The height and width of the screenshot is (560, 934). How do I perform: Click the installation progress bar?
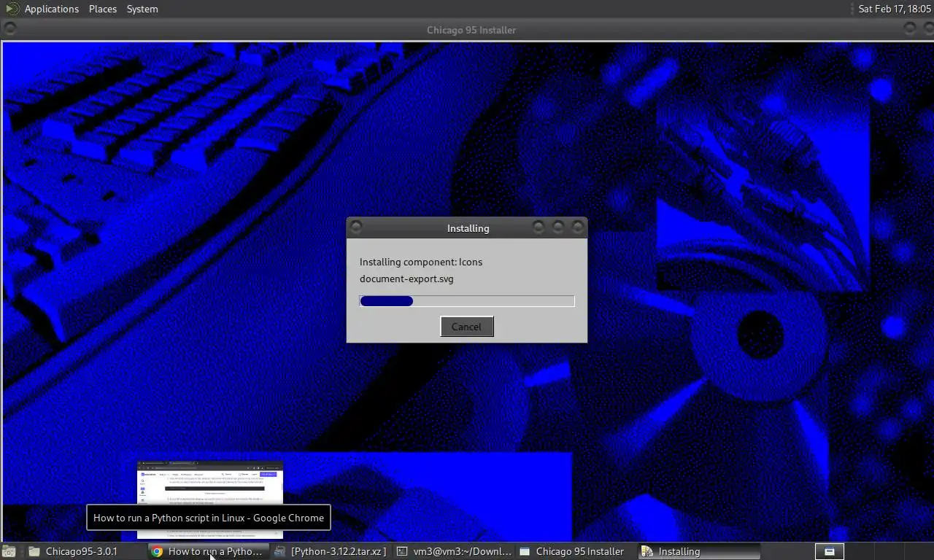click(467, 301)
